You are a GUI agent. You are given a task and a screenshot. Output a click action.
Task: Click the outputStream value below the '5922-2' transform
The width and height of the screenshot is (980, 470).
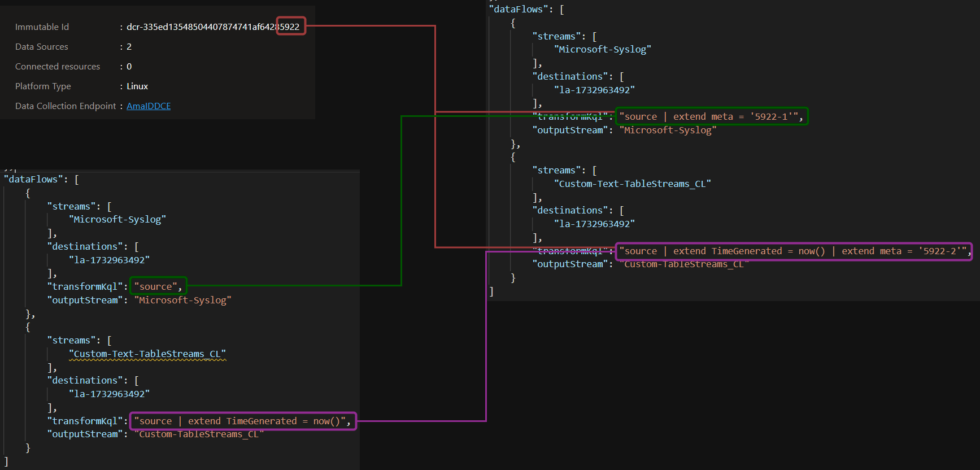point(683,264)
